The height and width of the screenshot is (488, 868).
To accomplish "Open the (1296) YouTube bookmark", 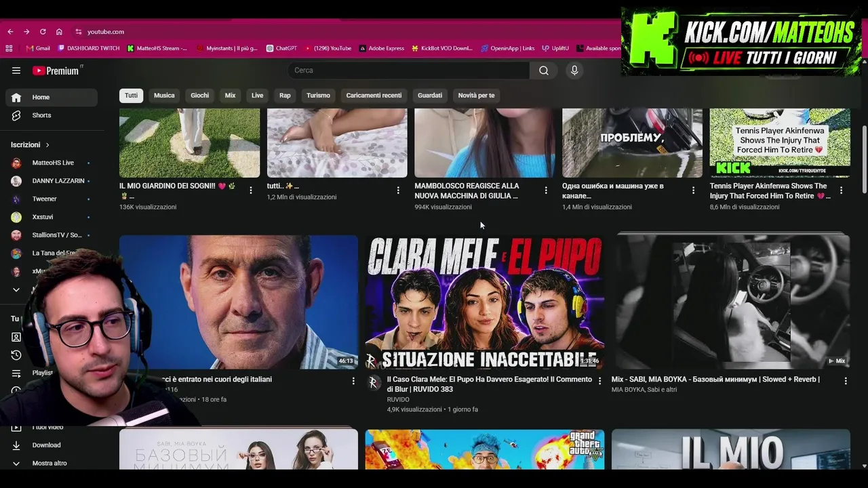I will [x=328, y=48].
